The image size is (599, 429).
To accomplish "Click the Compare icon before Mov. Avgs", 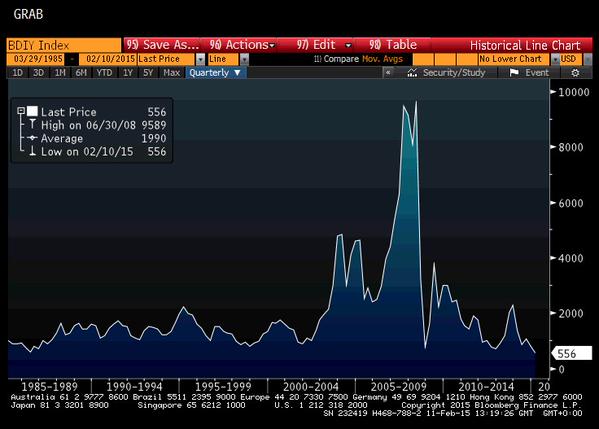I will tap(317, 59).
